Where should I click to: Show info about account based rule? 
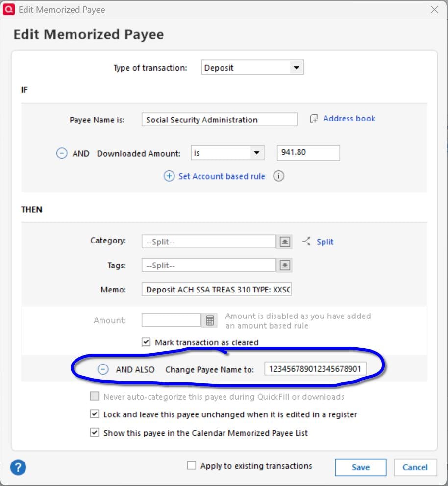coord(278,176)
